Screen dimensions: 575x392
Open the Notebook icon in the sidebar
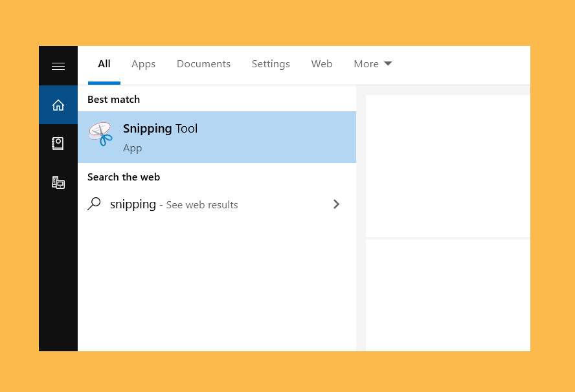tap(58, 144)
